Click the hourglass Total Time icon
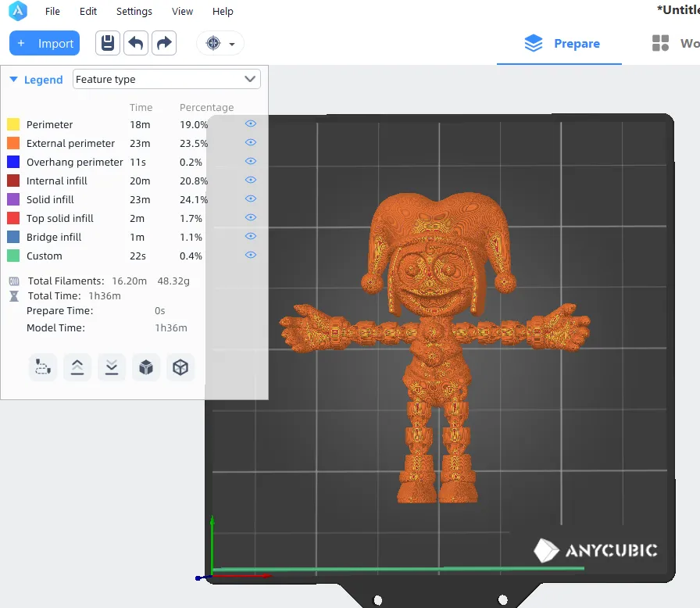 tap(14, 296)
